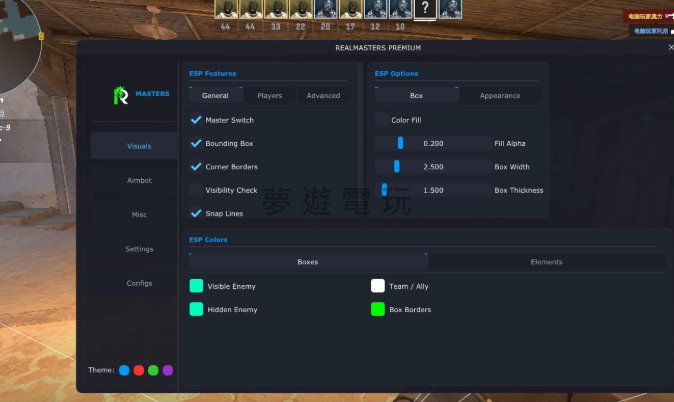The width and height of the screenshot is (674, 402).
Task: Close the RealMasters Premium window
Action: click(x=670, y=47)
